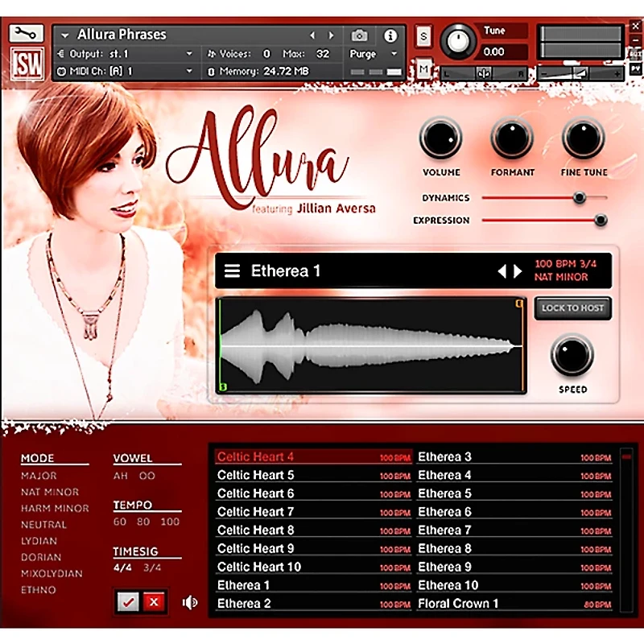This screenshot has width=644, height=644.
Task: Enable the HARM MINOR mode filter
Action: click(x=55, y=509)
